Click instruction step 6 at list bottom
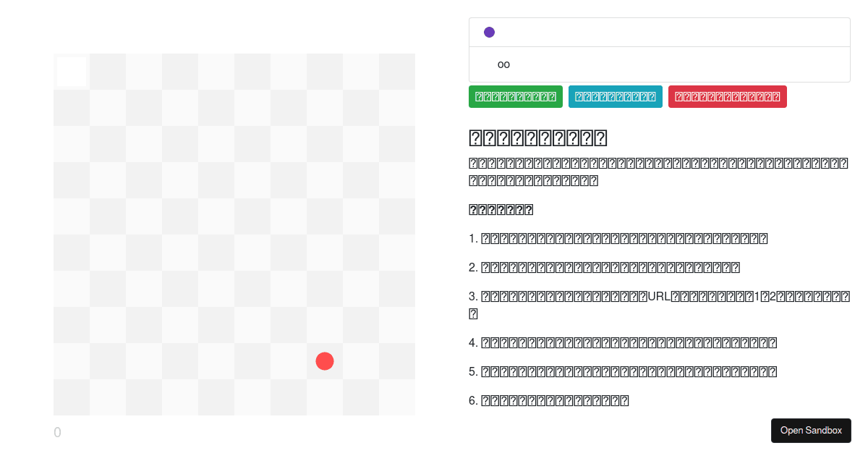Viewport: 868px width, 456px height. click(x=550, y=400)
